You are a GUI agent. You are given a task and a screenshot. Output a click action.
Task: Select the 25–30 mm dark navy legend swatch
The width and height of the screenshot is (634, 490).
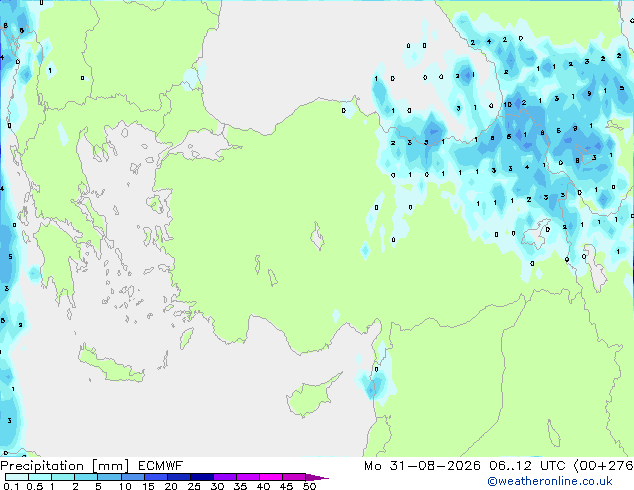tap(202, 477)
